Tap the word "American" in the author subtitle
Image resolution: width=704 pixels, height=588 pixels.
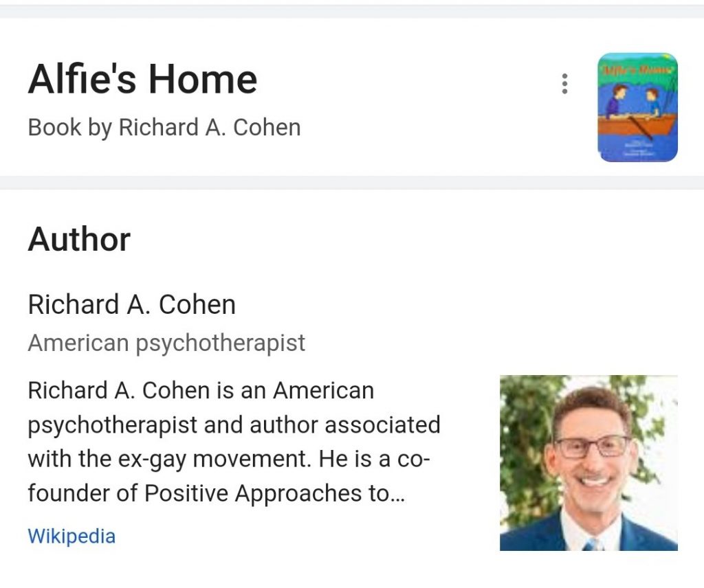(x=78, y=343)
